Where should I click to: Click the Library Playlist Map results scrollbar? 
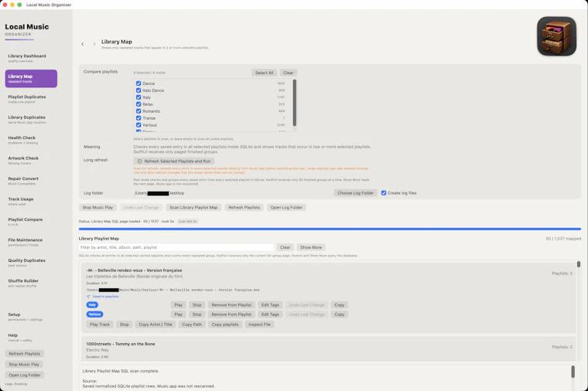(579, 264)
